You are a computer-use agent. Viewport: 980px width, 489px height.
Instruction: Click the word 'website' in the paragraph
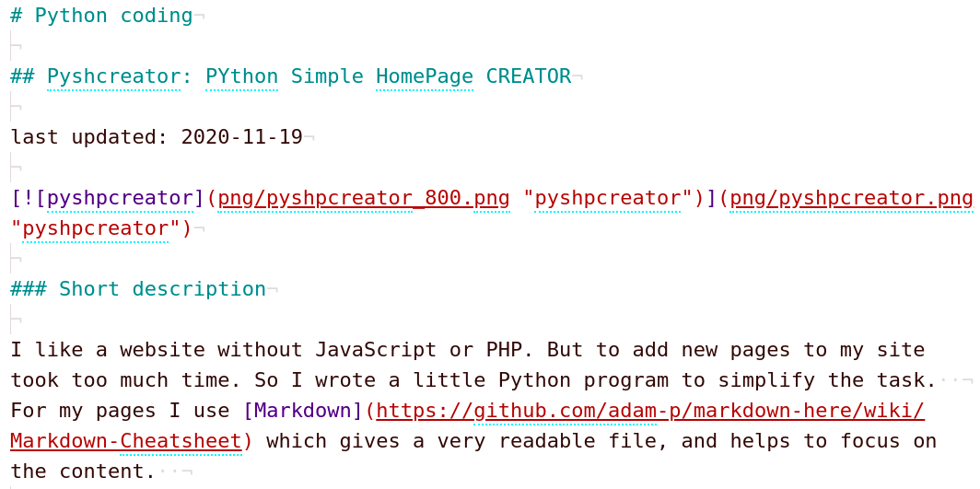click(x=162, y=350)
